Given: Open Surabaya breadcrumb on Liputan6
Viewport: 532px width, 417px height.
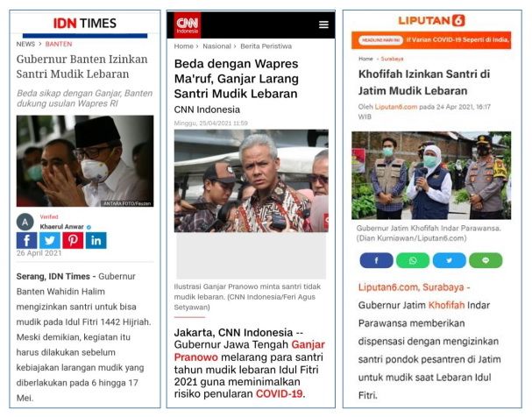Looking at the screenshot, I should tap(392, 59).
